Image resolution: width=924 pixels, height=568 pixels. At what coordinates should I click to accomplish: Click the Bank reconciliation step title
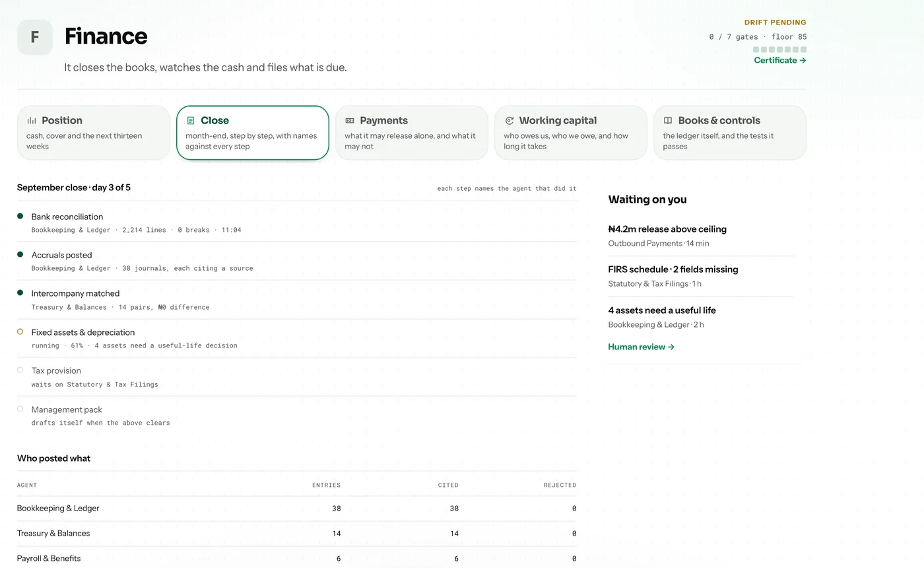[x=67, y=217]
